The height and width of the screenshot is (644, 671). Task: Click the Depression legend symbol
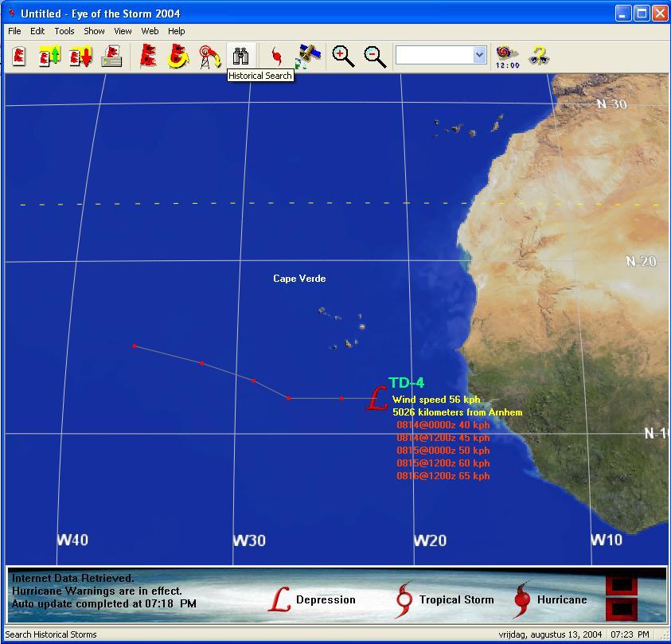[x=279, y=599]
